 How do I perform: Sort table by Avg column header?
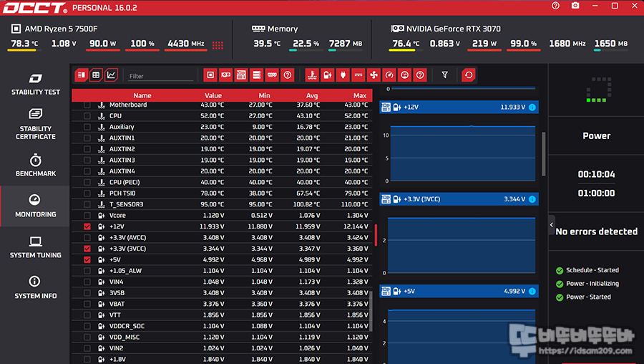click(x=312, y=95)
